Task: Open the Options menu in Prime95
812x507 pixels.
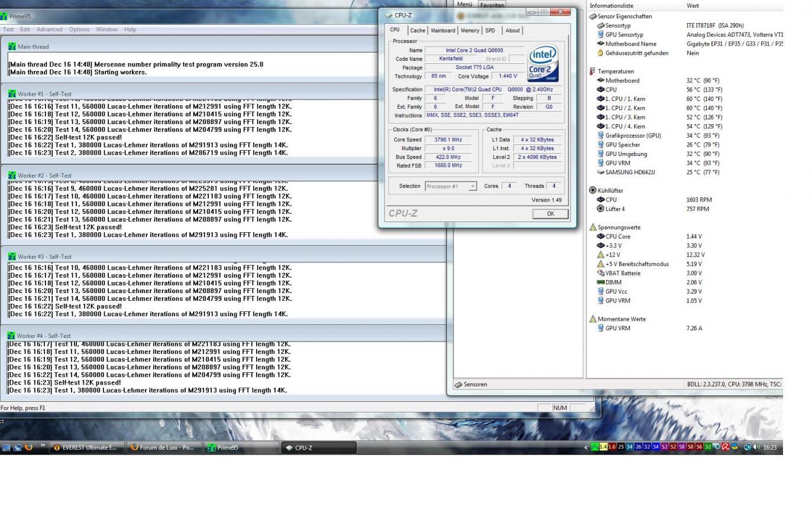Action: click(79, 29)
